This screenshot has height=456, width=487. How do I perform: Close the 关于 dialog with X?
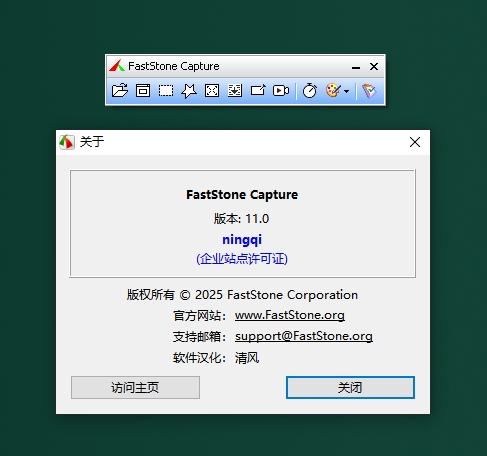(x=415, y=142)
